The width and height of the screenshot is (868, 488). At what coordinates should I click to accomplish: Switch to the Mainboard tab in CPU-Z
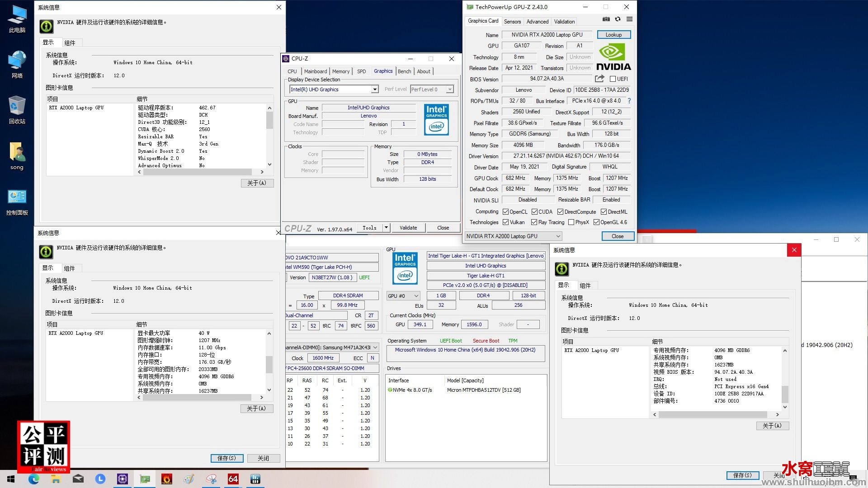pos(316,71)
